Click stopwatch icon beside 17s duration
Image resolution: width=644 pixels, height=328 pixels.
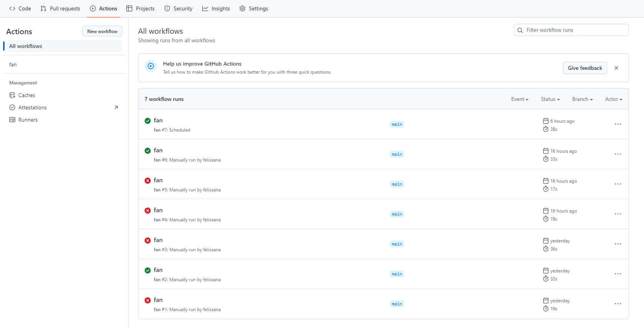click(546, 189)
